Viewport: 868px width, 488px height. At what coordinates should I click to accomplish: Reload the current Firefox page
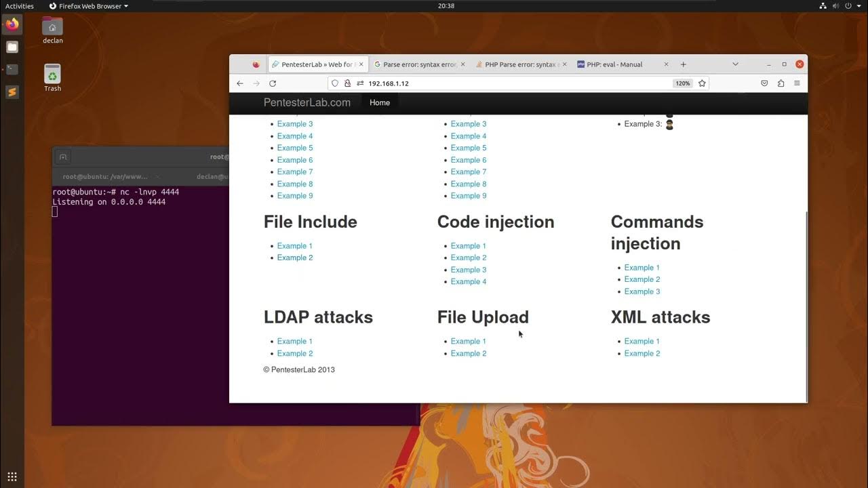click(273, 83)
